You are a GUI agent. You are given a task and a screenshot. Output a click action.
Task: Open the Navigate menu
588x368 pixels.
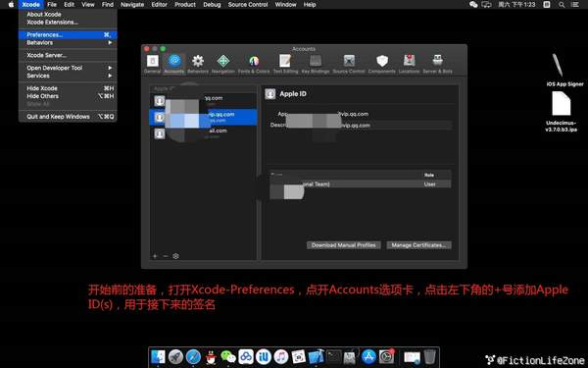point(132,5)
